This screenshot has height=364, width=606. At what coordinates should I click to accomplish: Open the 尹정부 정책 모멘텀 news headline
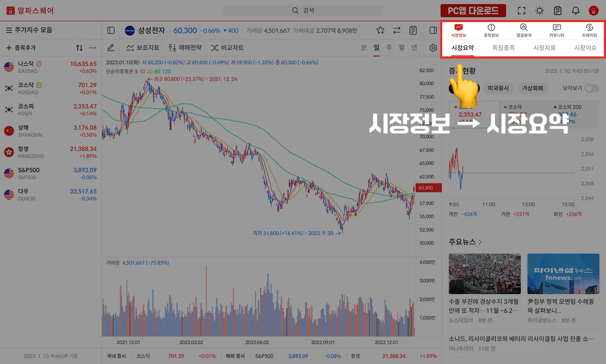click(x=561, y=306)
